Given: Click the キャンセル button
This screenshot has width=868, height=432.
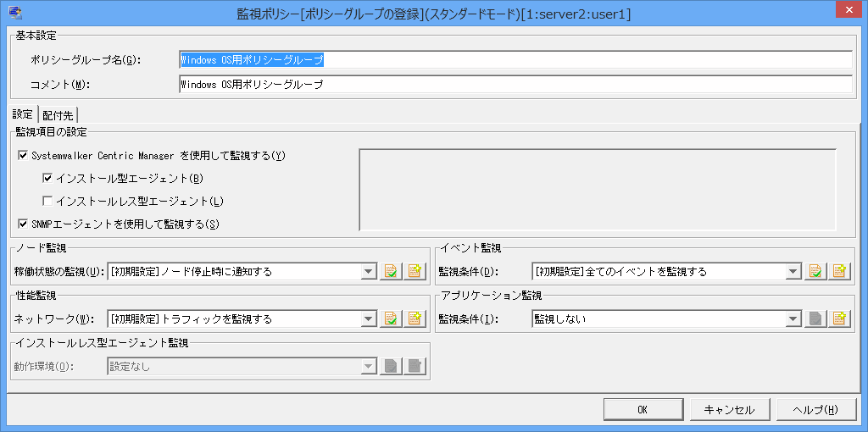Looking at the screenshot, I should 729,410.
